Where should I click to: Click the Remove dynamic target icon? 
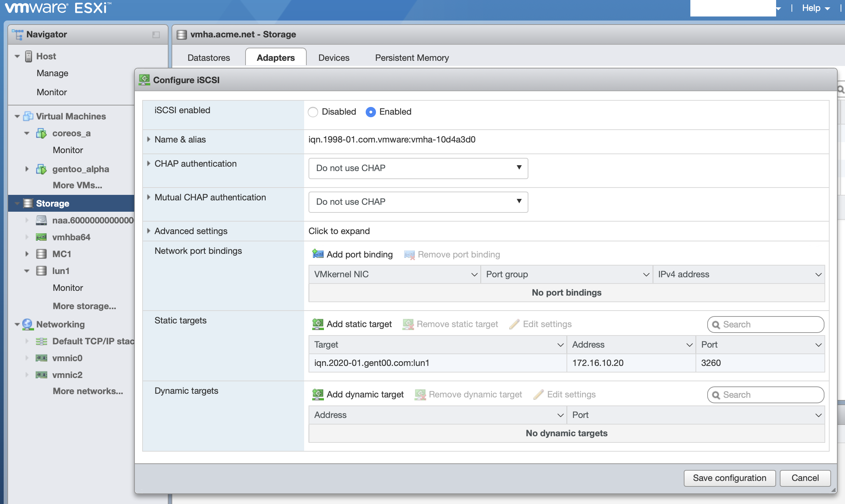tap(420, 394)
